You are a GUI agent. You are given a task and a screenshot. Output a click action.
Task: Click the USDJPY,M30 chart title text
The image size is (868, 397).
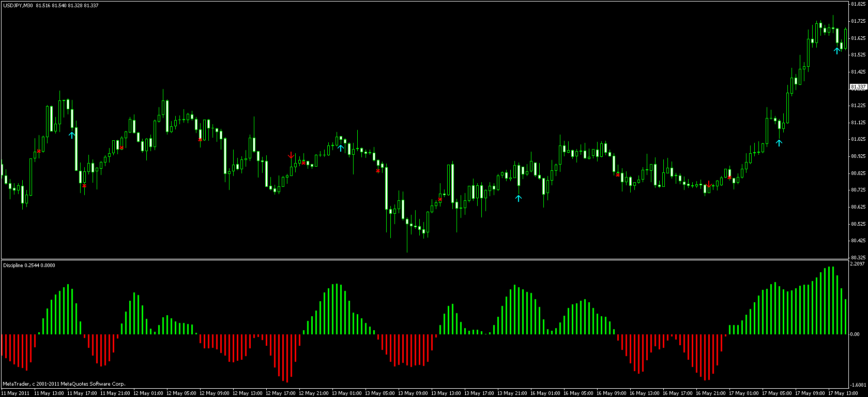pyautogui.click(x=19, y=5)
